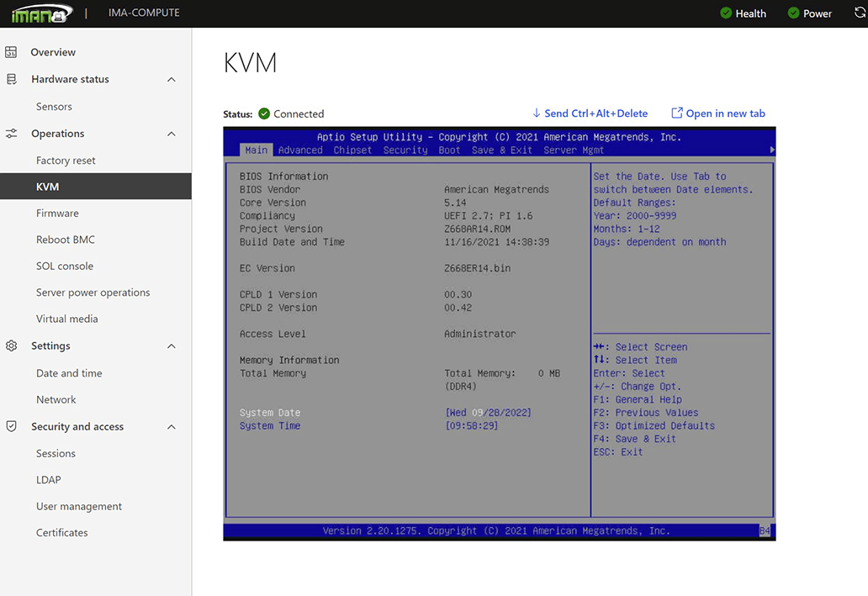Click the KVM page heading
Image resolution: width=868 pixels, height=596 pixels.
pyautogui.click(x=250, y=62)
